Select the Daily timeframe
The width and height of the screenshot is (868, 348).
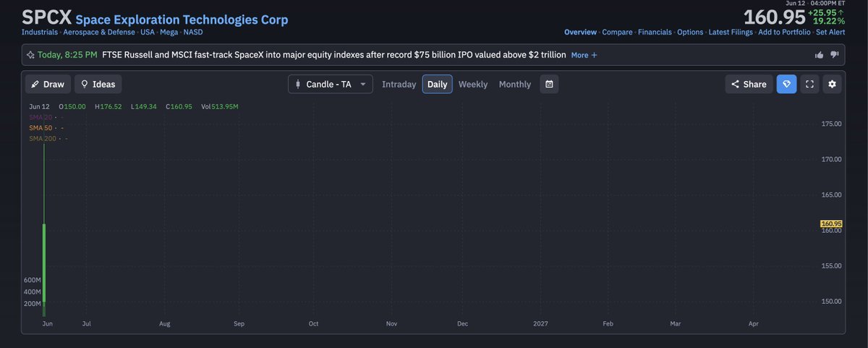[438, 84]
